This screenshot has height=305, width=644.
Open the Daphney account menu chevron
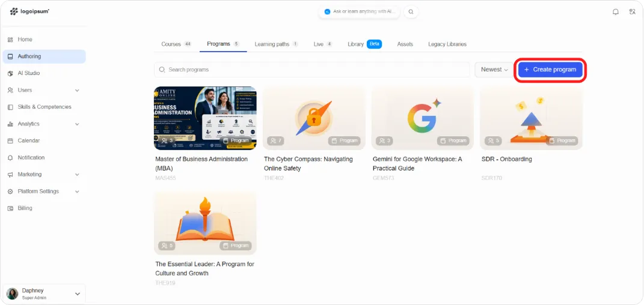pos(77,294)
